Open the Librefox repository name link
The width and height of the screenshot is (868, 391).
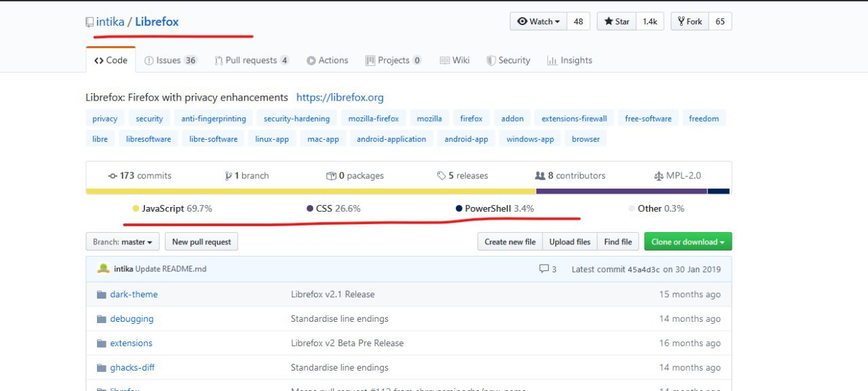coord(157,22)
